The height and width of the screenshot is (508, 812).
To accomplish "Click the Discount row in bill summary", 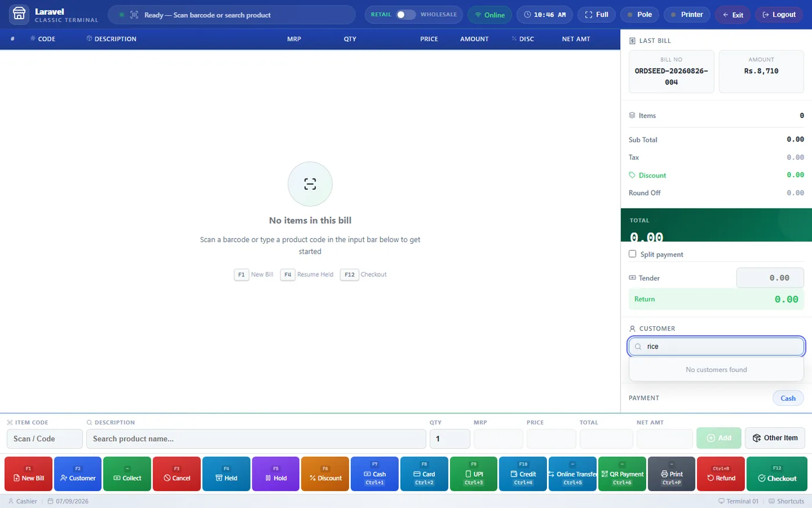I will (716, 175).
